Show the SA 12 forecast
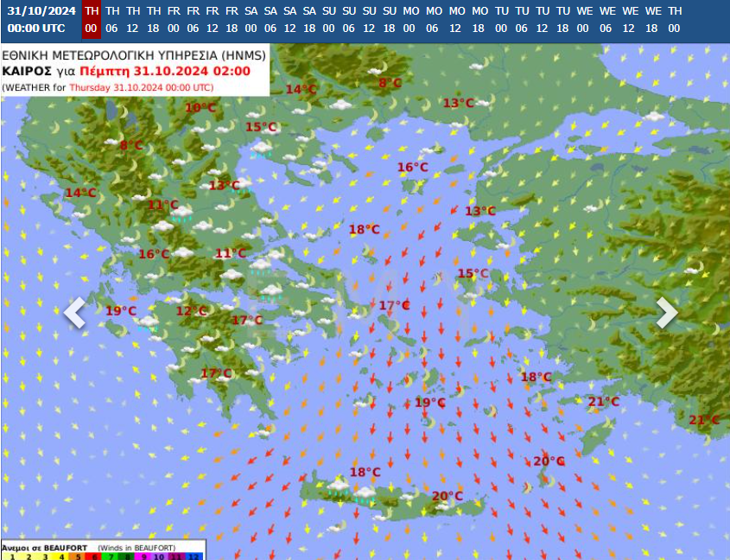The height and width of the screenshot is (560, 730). (289, 20)
